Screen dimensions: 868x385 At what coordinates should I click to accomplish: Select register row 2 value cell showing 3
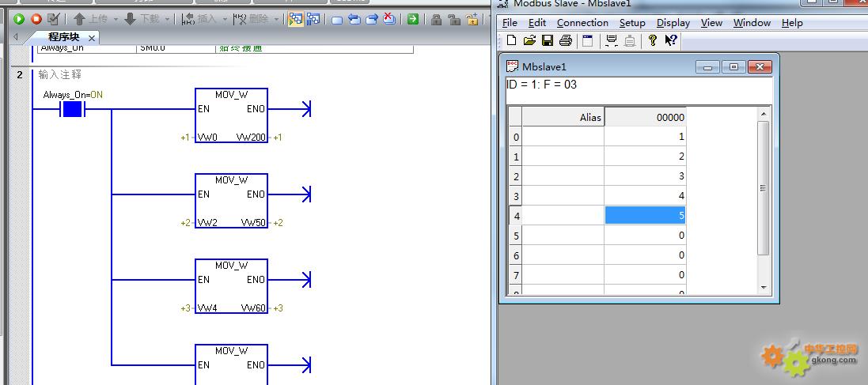646,176
